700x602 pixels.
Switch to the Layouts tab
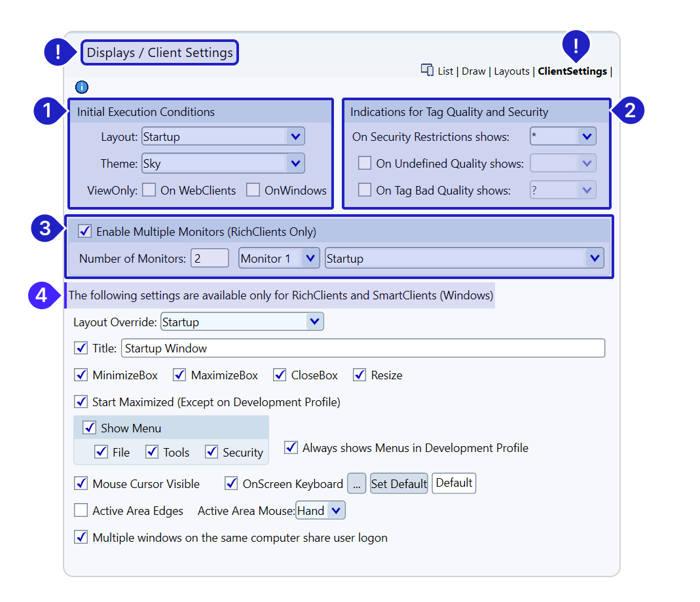tap(511, 71)
